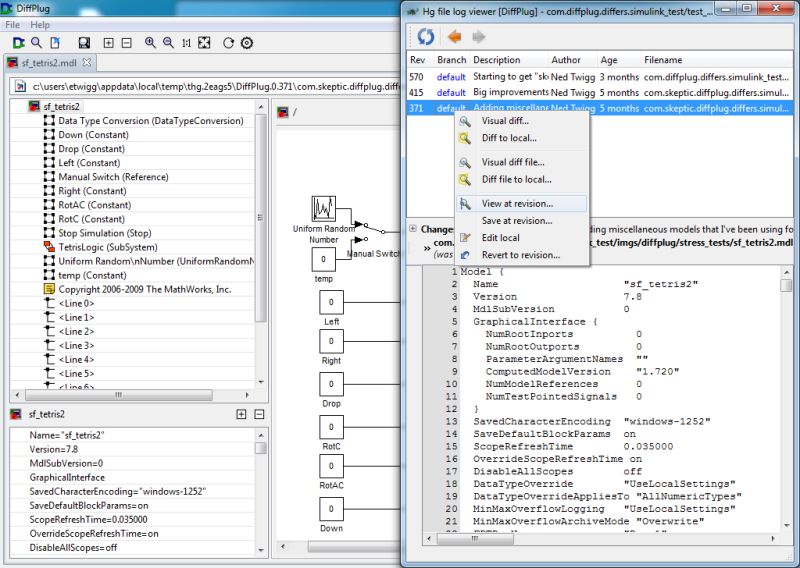This screenshot has width=800, height=568.
Task: Click the orange back arrow in log viewer
Action: point(454,36)
